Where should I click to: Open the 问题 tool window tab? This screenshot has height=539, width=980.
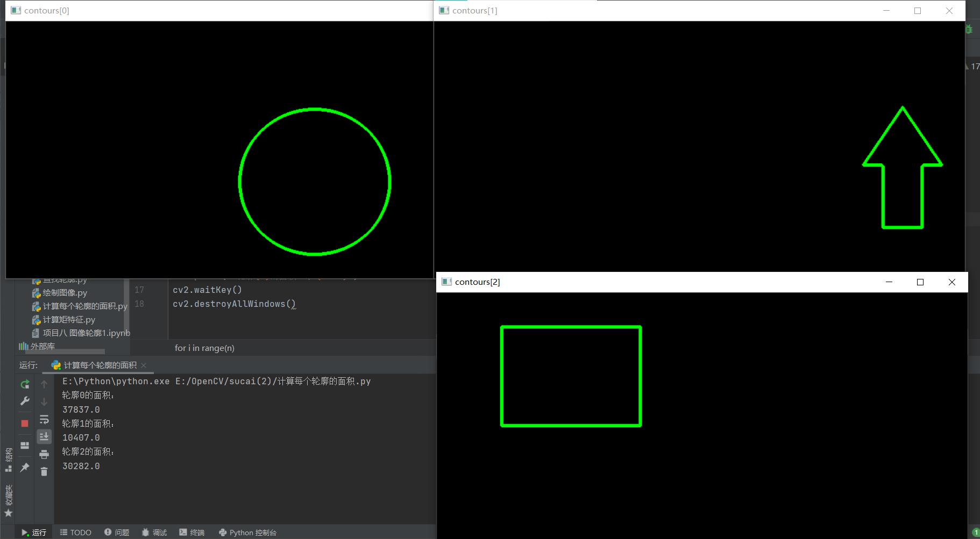tap(117, 533)
